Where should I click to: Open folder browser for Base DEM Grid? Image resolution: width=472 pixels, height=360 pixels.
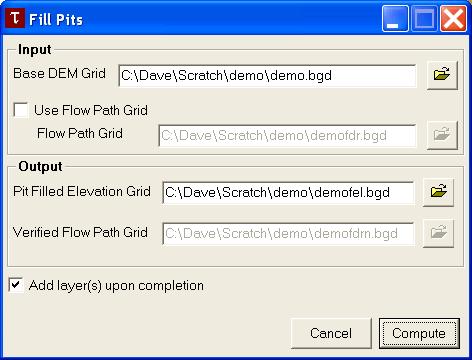[442, 75]
